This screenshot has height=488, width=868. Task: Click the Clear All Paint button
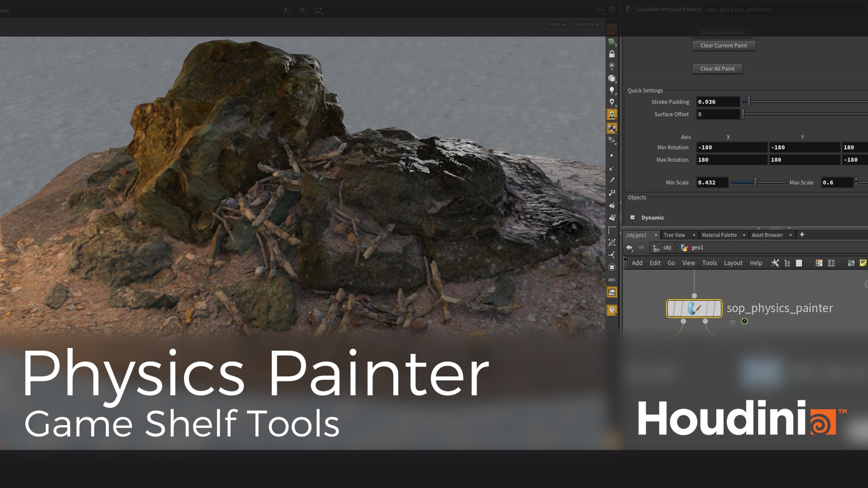718,69
